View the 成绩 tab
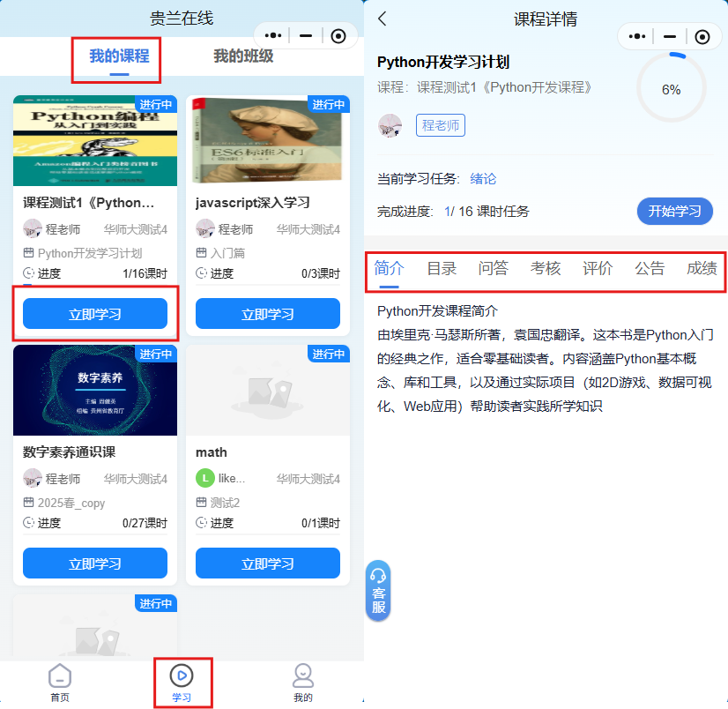728x709 pixels. point(702,269)
